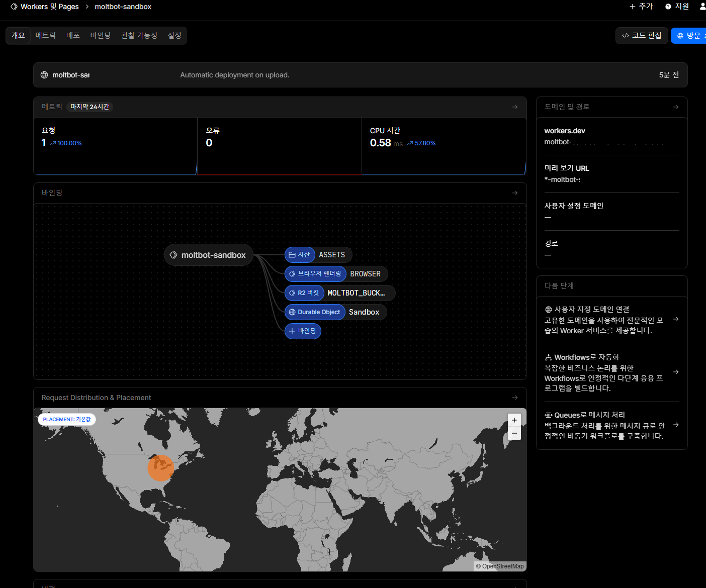Click the 사용자 설정 도메인 row

click(611, 212)
